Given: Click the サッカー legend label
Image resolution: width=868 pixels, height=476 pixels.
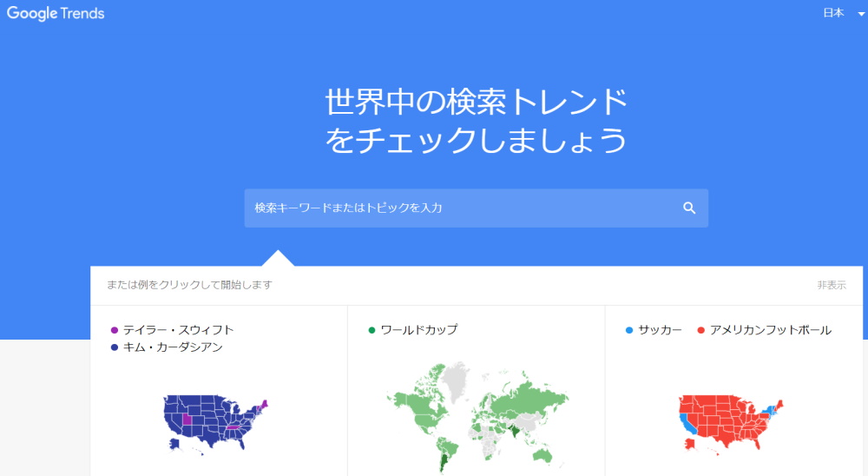Looking at the screenshot, I should (660, 330).
